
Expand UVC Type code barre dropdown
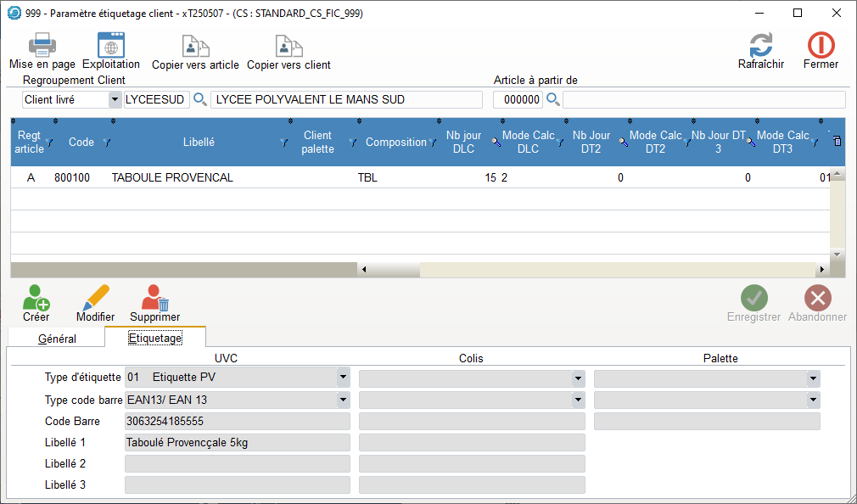coord(343,400)
